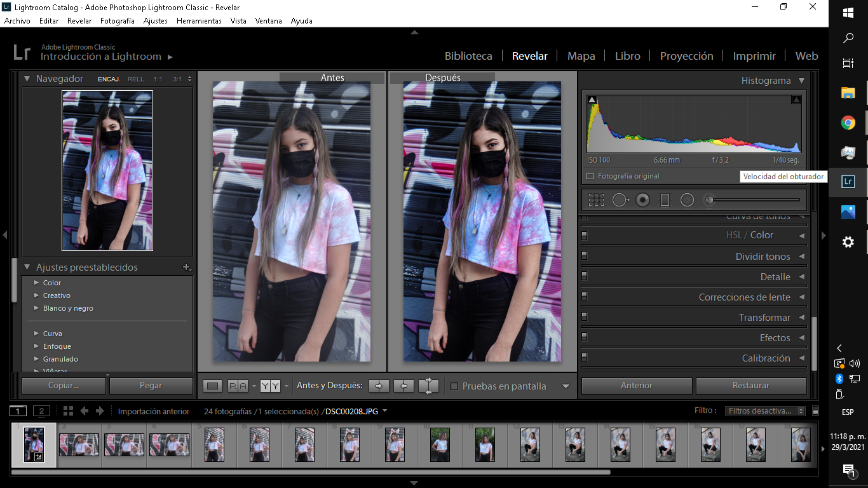
Task: Select the Spot Removal tool
Action: (x=620, y=200)
